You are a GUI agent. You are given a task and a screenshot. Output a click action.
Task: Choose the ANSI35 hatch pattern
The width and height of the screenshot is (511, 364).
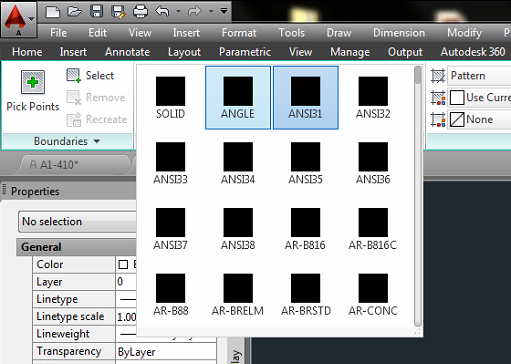click(x=306, y=163)
